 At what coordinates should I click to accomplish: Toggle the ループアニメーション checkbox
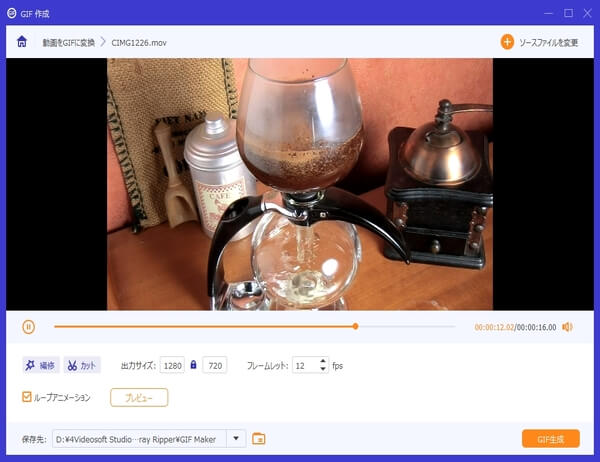(27, 397)
